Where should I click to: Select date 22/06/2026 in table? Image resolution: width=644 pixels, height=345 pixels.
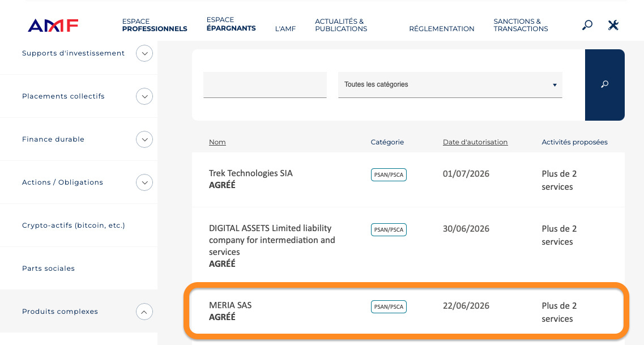point(466,305)
